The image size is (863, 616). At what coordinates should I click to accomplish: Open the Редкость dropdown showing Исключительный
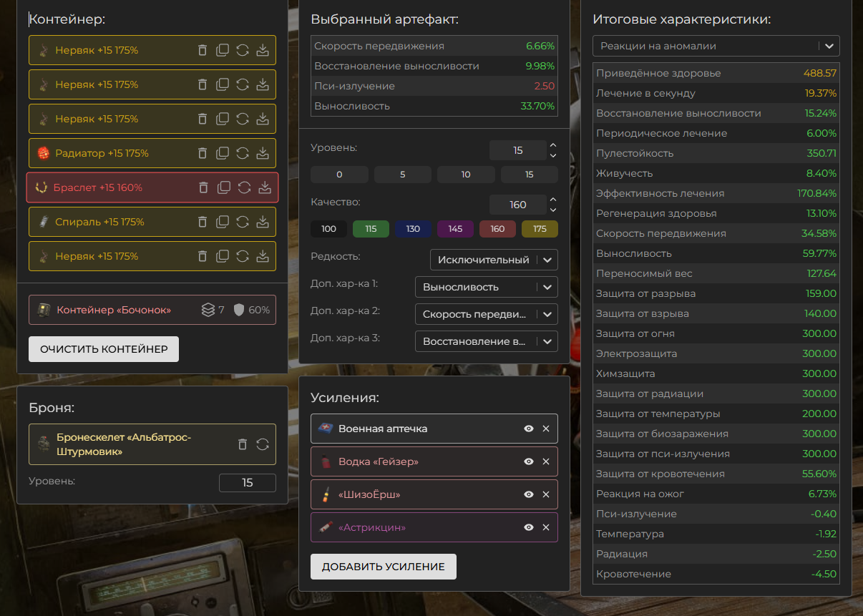494,260
